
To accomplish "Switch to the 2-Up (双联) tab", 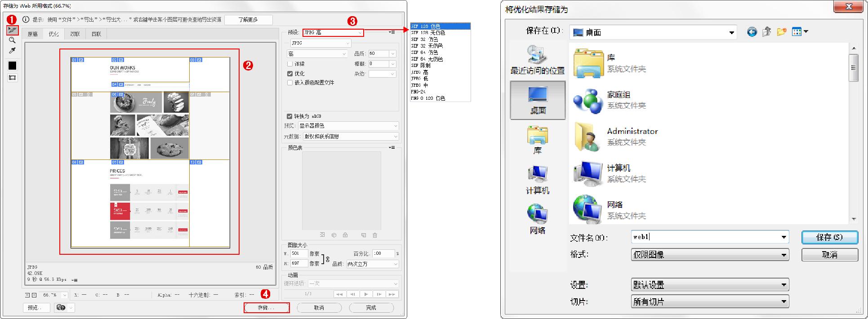I will [x=75, y=34].
